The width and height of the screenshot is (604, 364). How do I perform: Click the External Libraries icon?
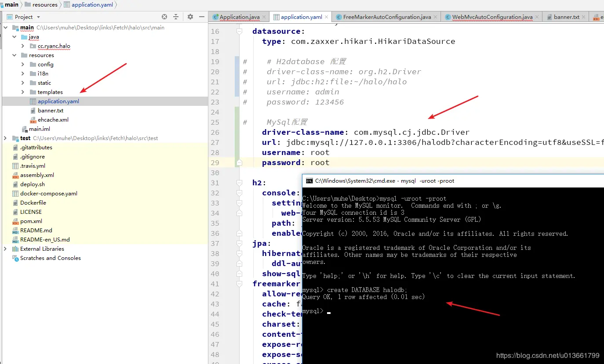pyautogui.click(x=15, y=249)
